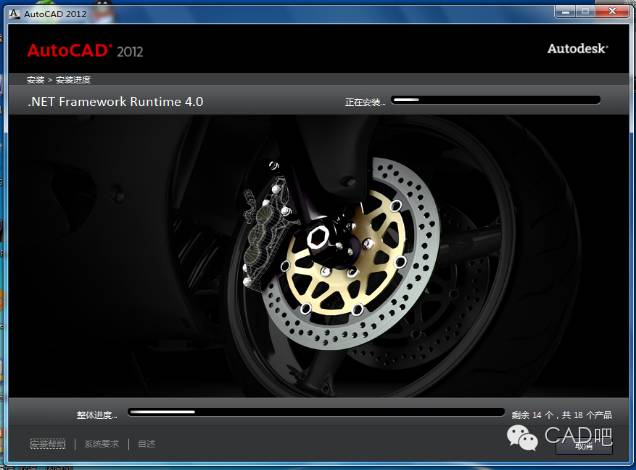
Task: Maximize the AutoCAD 2012 installer window
Action: click(x=585, y=12)
